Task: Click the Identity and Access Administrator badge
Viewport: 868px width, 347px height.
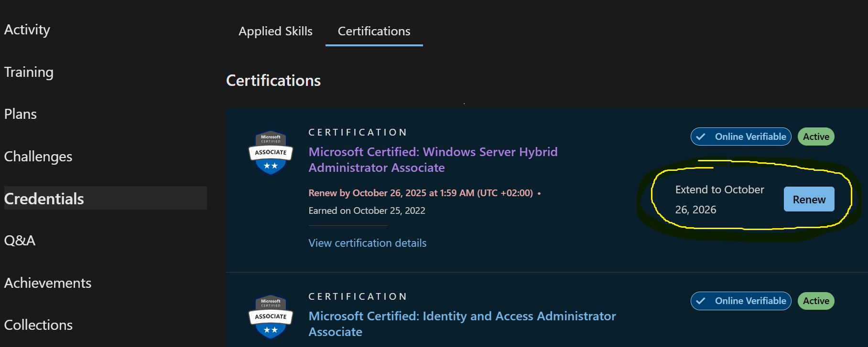Action: point(271,317)
